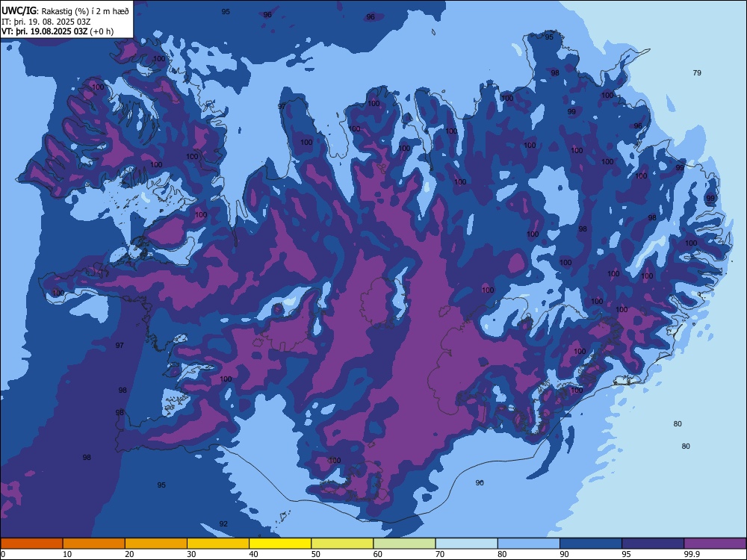The height and width of the screenshot is (560, 747).
Task: Click the '92' humidity value on the map
Action: pos(223,524)
